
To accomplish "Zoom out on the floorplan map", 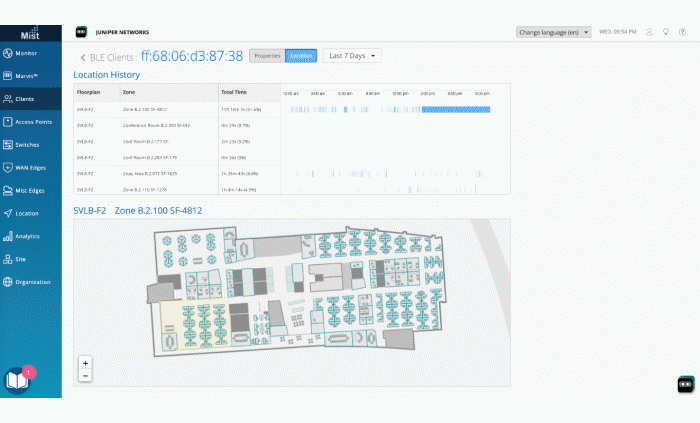I will coord(85,376).
